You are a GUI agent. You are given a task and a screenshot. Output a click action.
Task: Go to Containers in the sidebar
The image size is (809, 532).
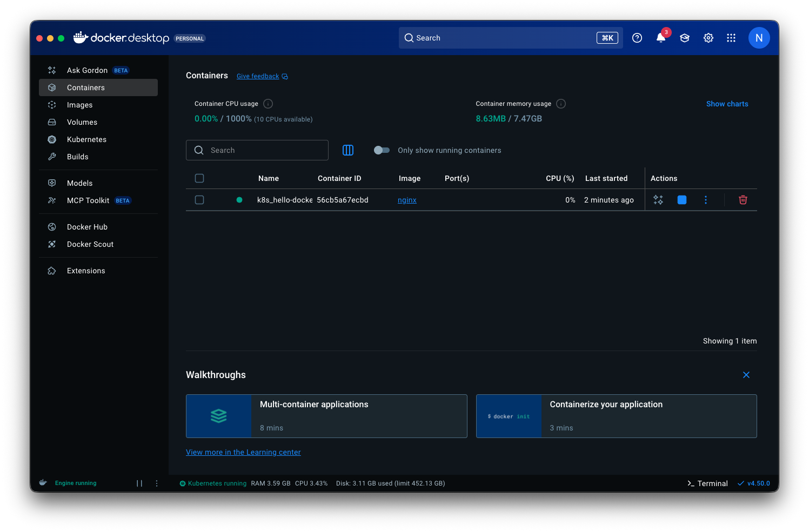tap(98, 87)
